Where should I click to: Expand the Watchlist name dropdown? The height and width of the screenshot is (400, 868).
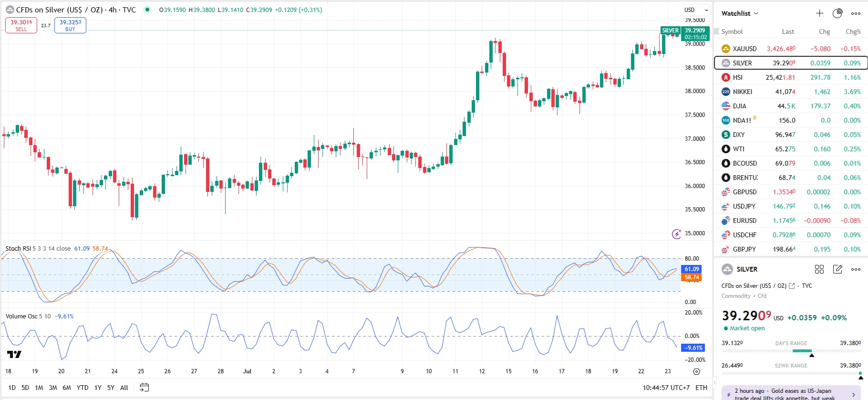(740, 13)
